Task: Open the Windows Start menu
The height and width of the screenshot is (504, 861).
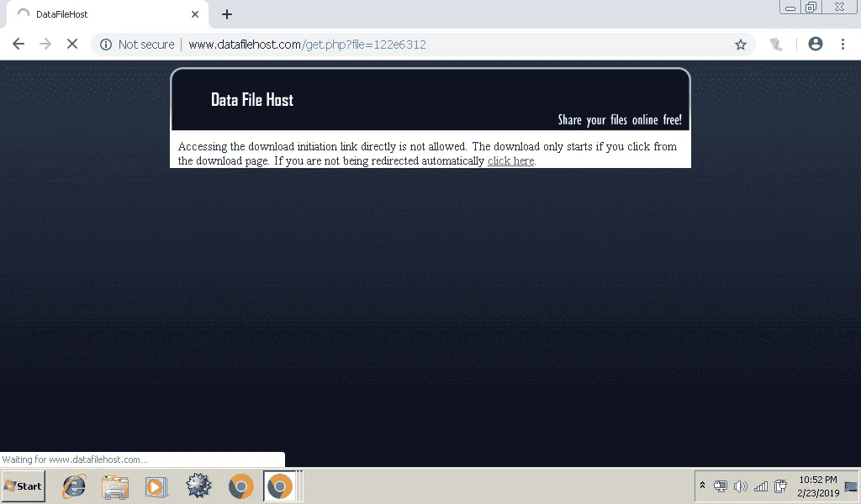Action: click(23, 486)
